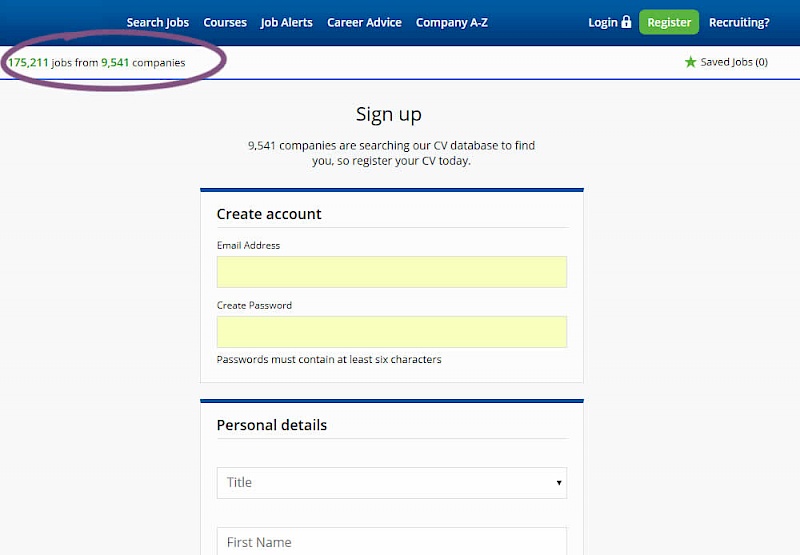View Saved Jobs (0) text link
This screenshot has width=800, height=555.
(734, 62)
